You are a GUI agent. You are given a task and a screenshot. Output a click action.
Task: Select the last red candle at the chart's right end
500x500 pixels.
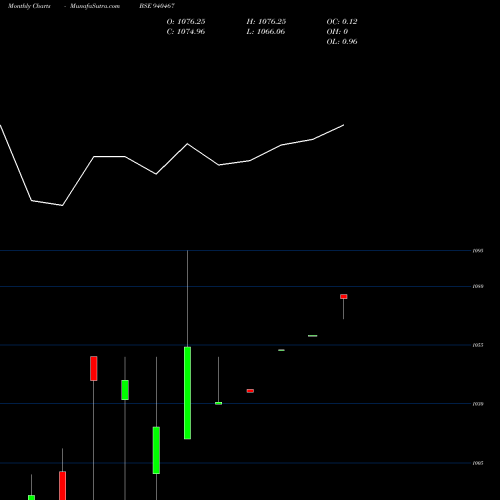(x=344, y=296)
